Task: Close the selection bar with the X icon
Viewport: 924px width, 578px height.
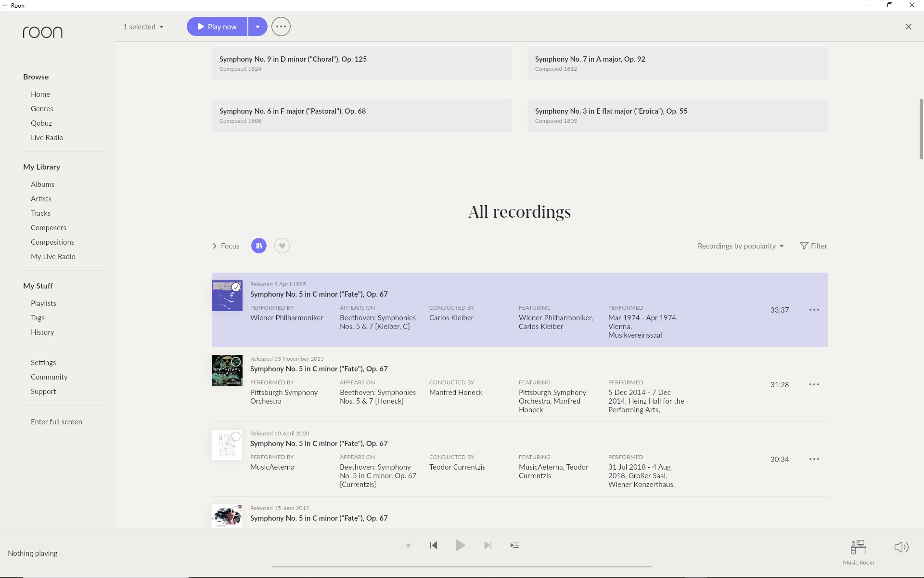Action: pos(909,27)
